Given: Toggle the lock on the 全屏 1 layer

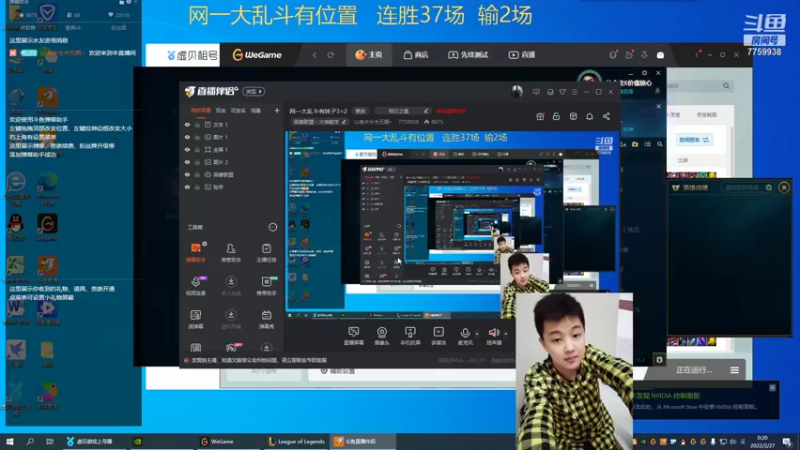Looking at the screenshot, I should (197, 149).
